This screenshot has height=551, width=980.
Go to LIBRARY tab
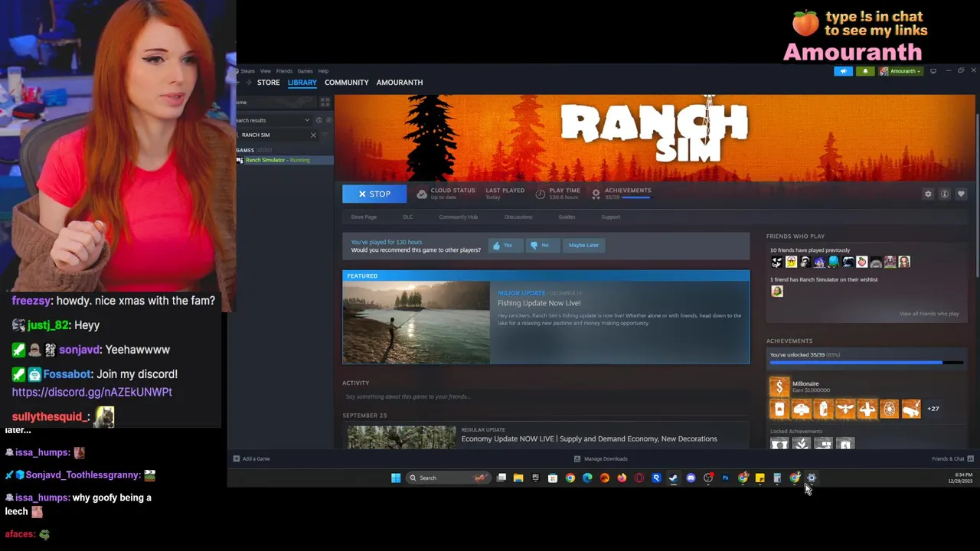(x=302, y=83)
